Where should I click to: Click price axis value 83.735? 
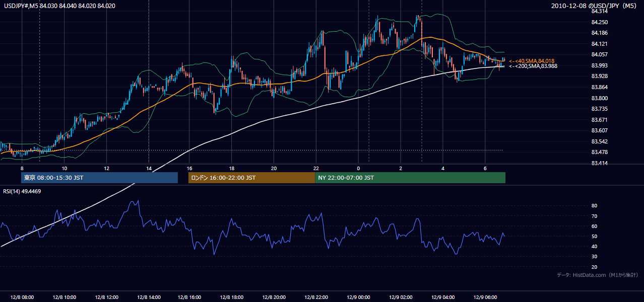[x=599, y=109]
